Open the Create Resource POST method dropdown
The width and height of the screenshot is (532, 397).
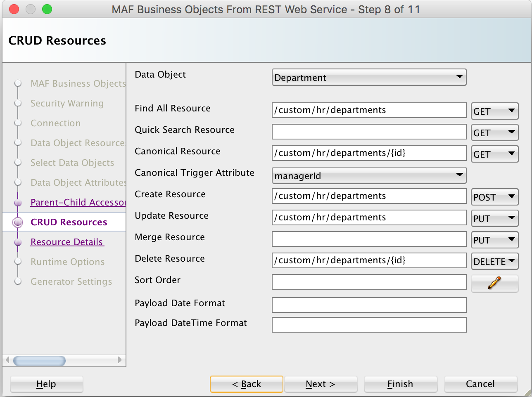[494, 197]
